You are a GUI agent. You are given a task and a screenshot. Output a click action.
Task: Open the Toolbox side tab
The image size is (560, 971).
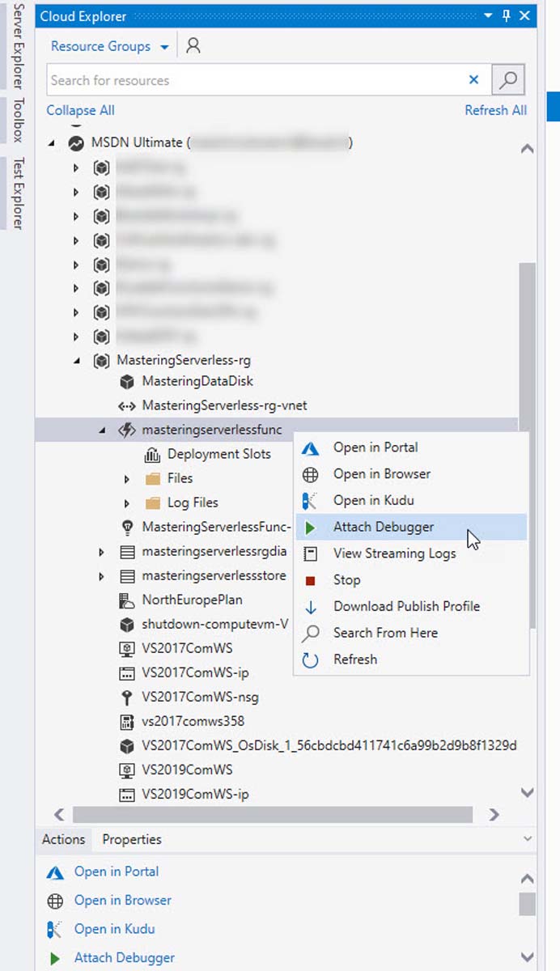[18, 120]
